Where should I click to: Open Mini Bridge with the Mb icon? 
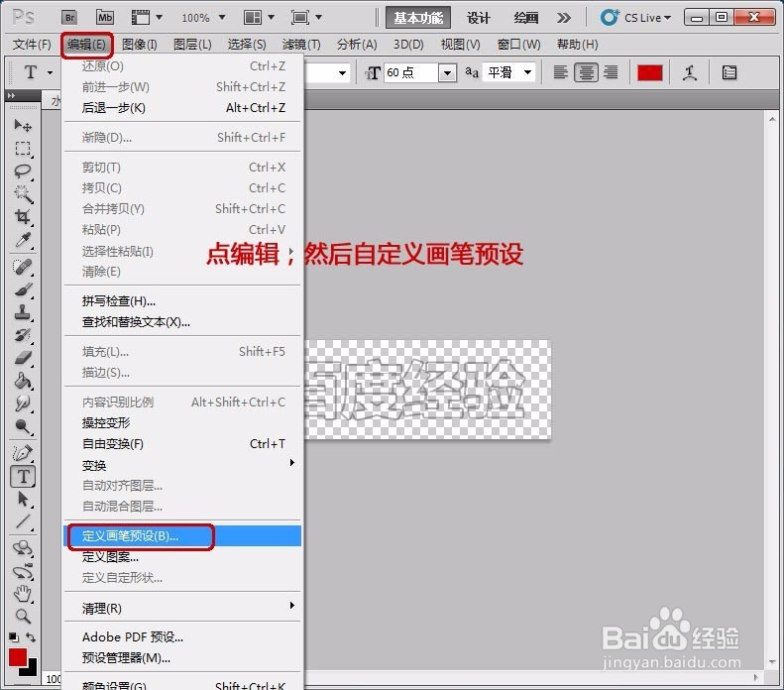[x=105, y=18]
